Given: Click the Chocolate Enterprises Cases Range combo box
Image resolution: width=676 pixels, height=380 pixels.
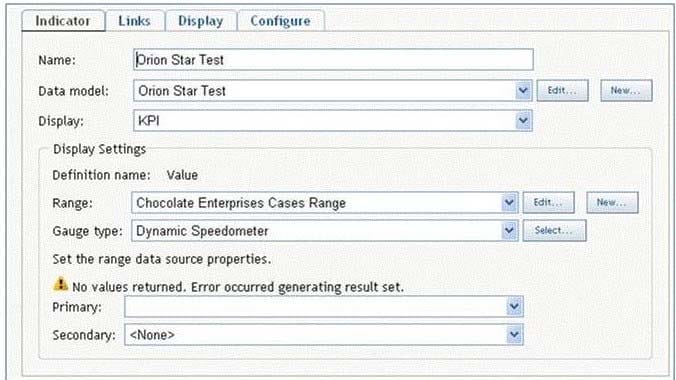Looking at the screenshot, I should coord(325,203).
